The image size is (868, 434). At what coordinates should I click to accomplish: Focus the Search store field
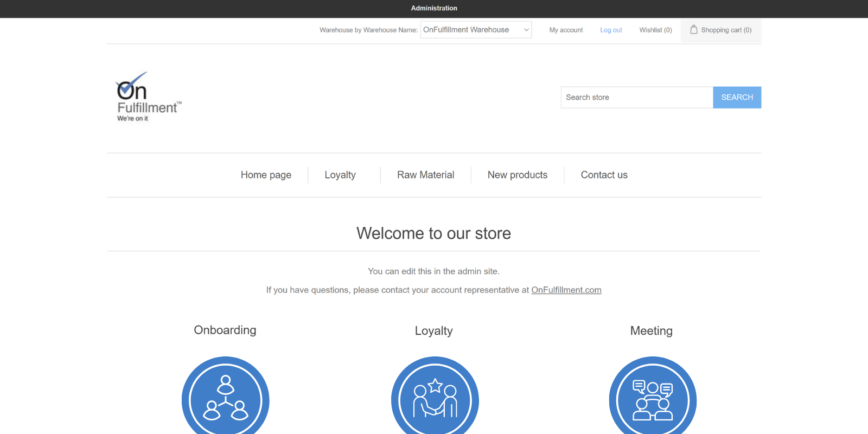tap(637, 98)
